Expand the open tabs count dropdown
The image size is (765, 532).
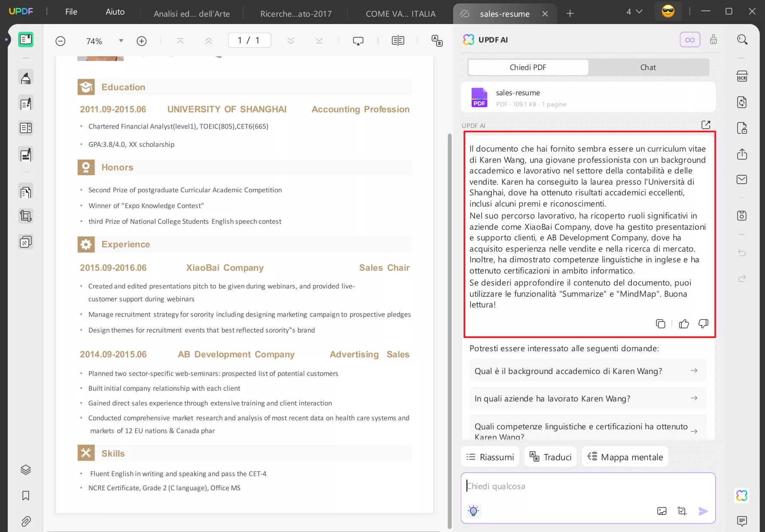[634, 12]
